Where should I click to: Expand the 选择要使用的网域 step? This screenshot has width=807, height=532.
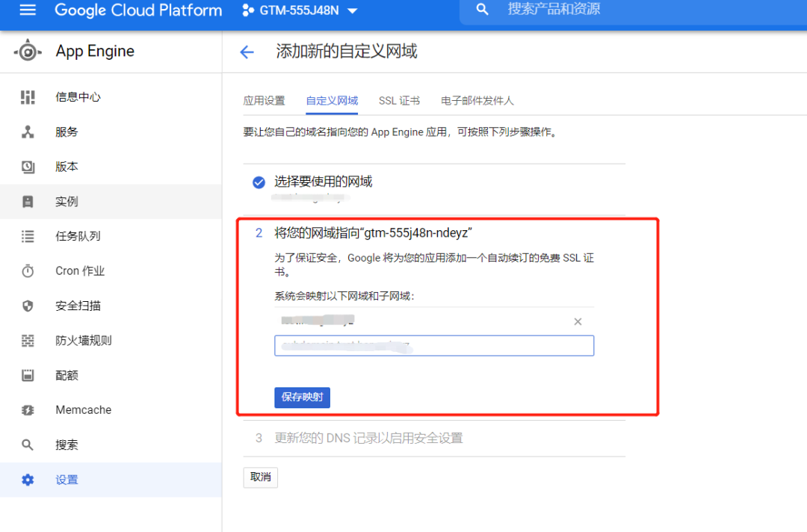click(x=324, y=182)
